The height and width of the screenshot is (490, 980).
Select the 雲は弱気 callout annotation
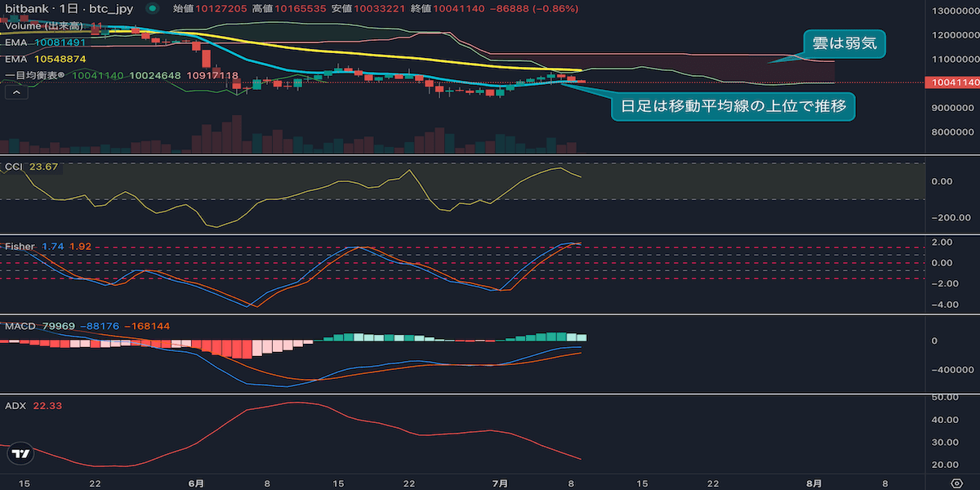pos(844,43)
